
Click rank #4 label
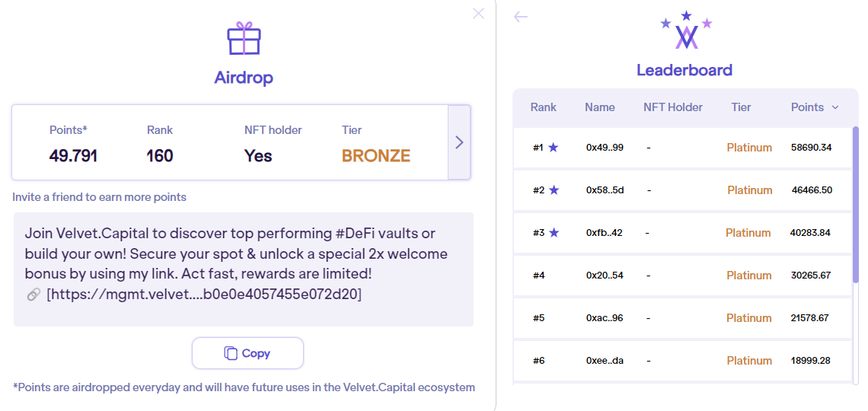point(538,276)
